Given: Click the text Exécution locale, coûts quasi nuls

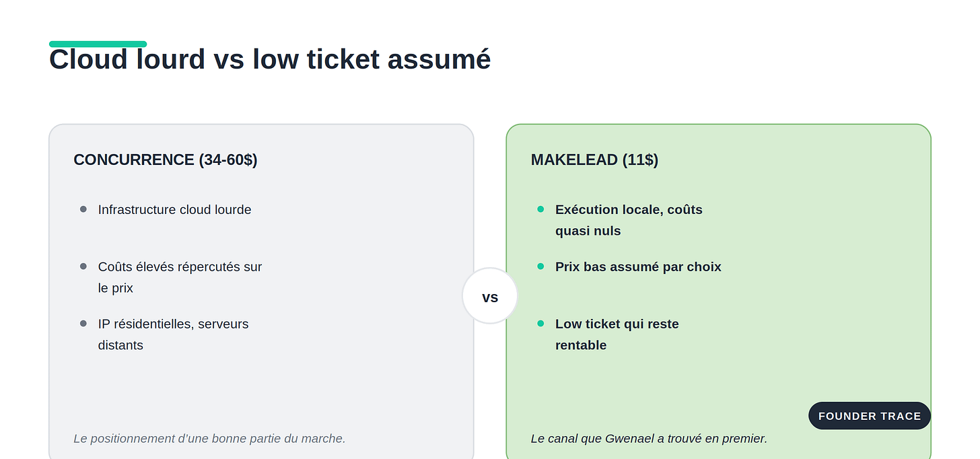Looking at the screenshot, I should (629, 220).
